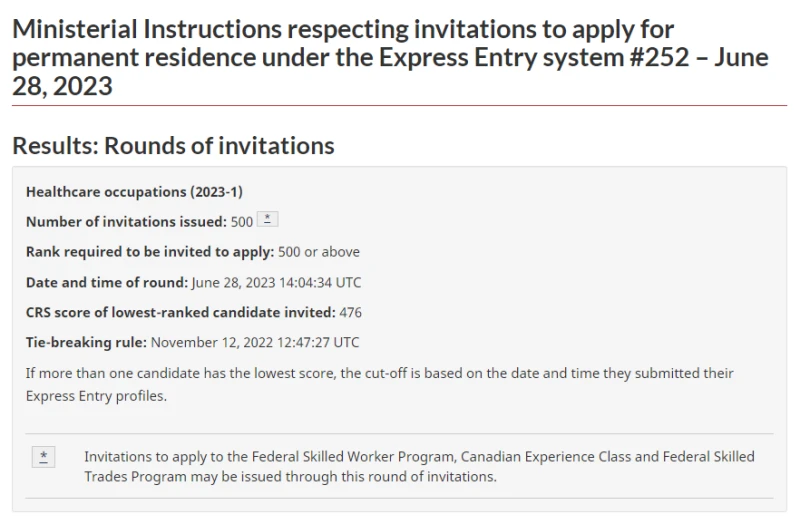Click the 'Rank required to be invited' label
Image resolution: width=800 pixels, height=524 pixels.
[x=150, y=252]
